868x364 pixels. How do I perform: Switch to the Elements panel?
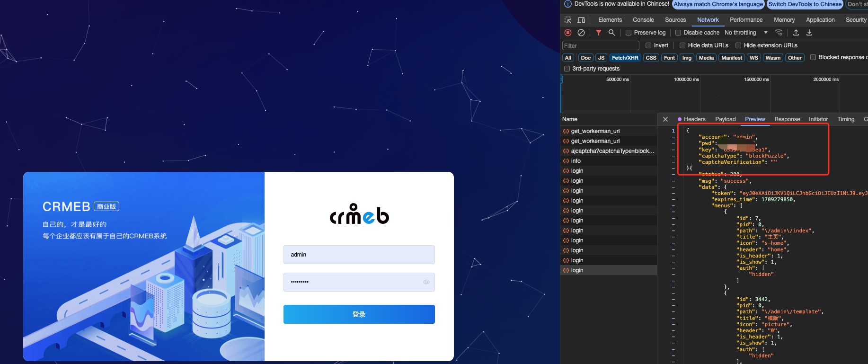(x=610, y=20)
